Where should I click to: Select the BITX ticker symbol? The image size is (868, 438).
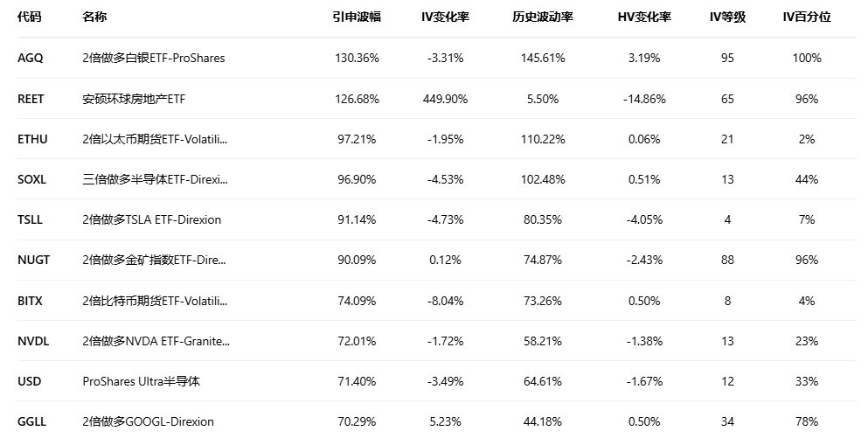click(x=30, y=301)
